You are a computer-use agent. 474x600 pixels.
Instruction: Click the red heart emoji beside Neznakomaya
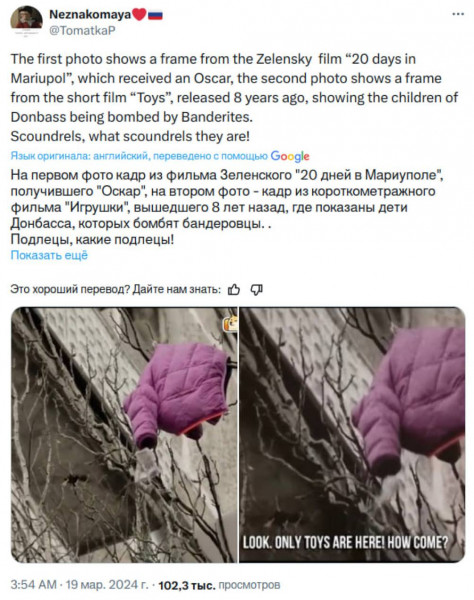(139, 15)
